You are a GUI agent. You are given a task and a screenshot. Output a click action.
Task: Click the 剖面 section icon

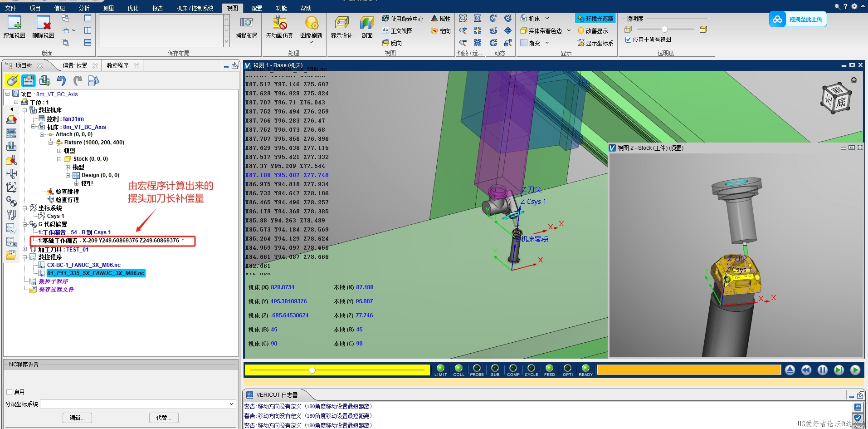pos(367,23)
